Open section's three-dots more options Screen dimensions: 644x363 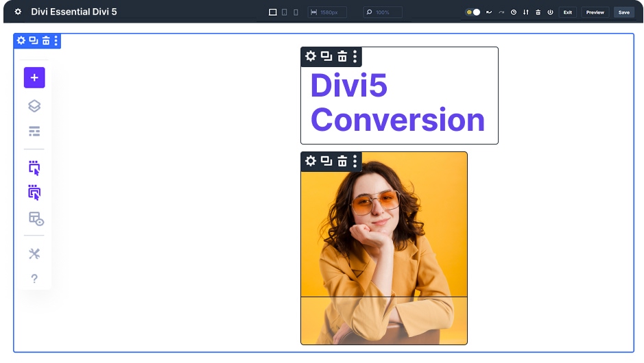pyautogui.click(x=56, y=41)
